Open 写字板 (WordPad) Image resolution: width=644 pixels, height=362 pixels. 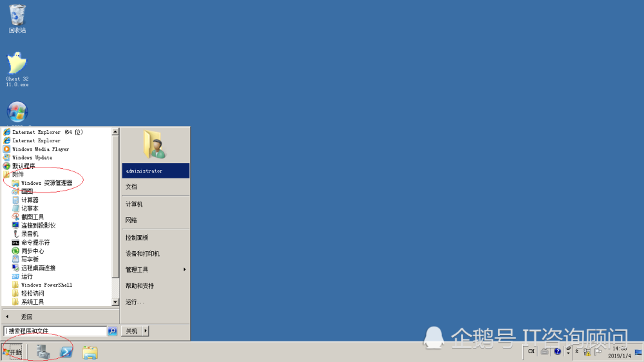click(x=26, y=260)
